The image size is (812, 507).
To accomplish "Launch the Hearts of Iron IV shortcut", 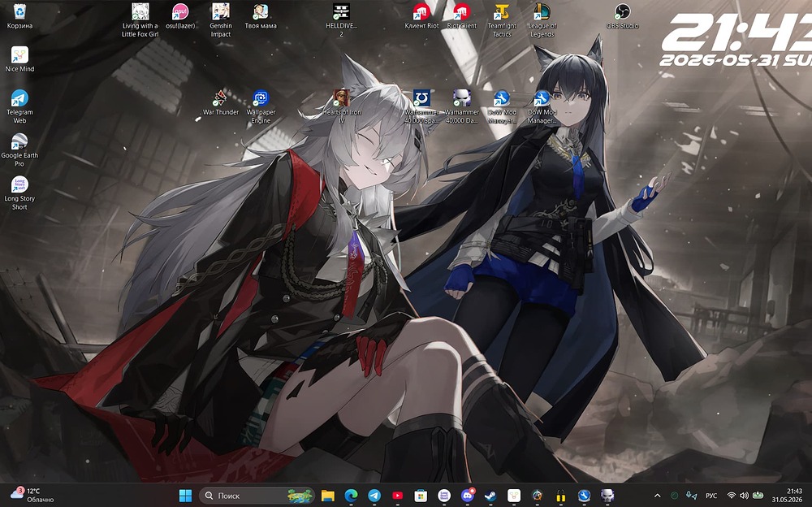I will [x=341, y=106].
